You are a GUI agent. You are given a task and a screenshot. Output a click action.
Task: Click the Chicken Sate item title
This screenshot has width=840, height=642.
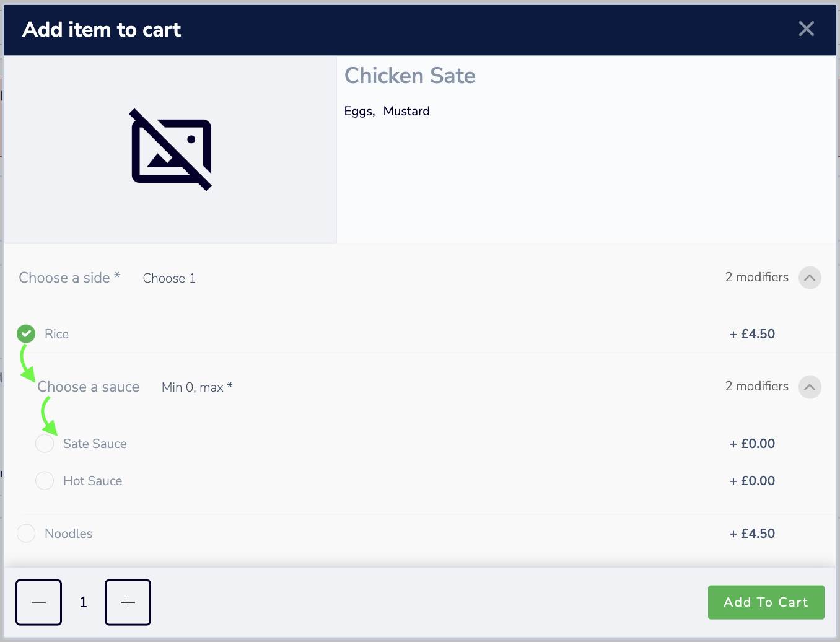[410, 76]
